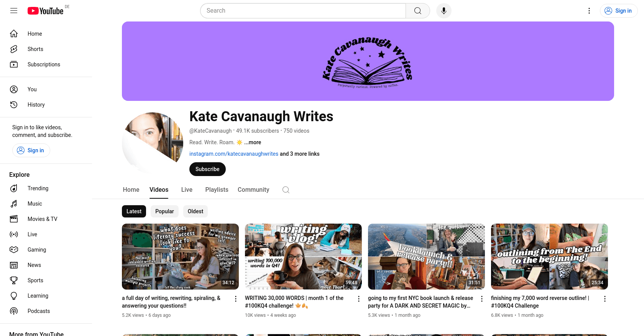Click into the Search input field

pos(303,11)
